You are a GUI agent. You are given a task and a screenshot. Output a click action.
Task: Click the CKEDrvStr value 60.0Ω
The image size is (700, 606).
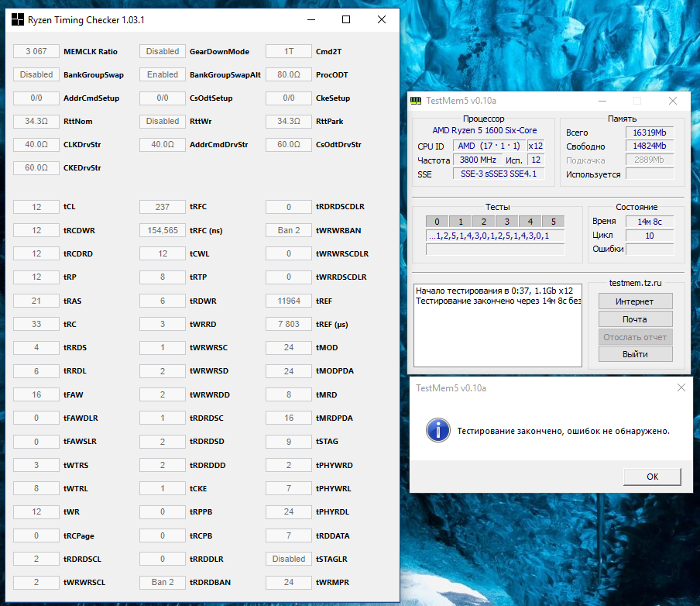point(36,167)
